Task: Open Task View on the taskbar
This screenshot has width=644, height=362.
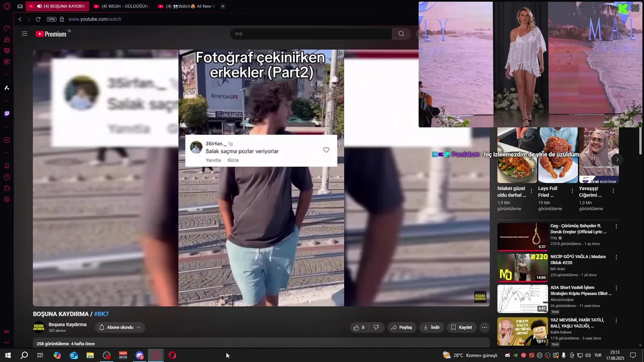Action: tap(40, 355)
